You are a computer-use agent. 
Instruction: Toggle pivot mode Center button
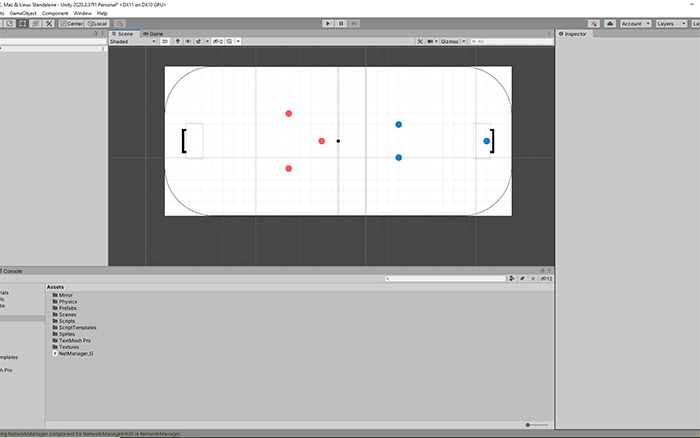pyautogui.click(x=72, y=24)
